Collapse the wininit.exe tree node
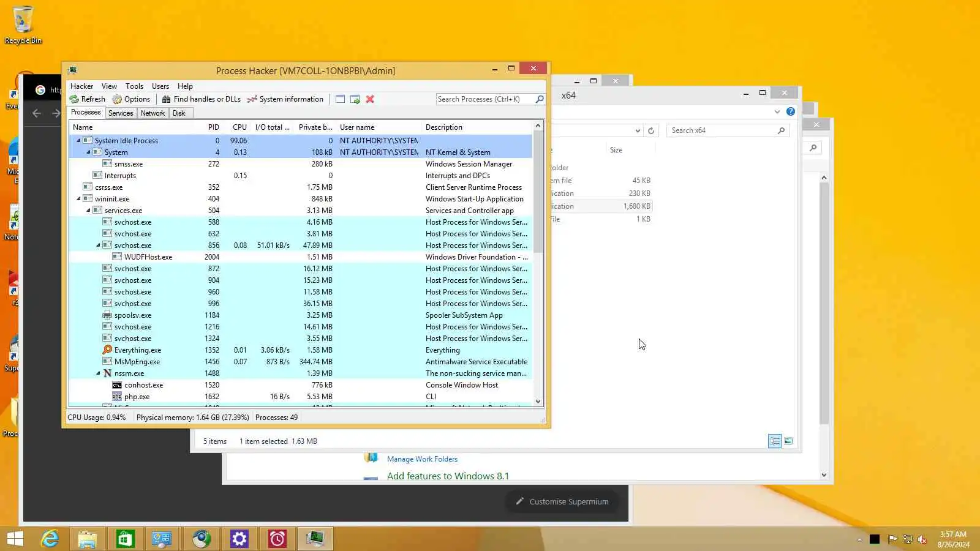 (78, 199)
